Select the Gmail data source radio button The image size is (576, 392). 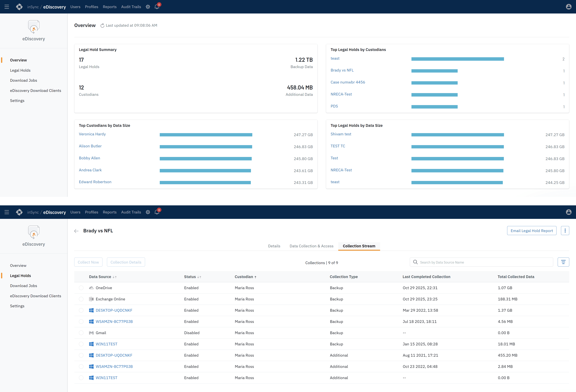click(x=81, y=333)
